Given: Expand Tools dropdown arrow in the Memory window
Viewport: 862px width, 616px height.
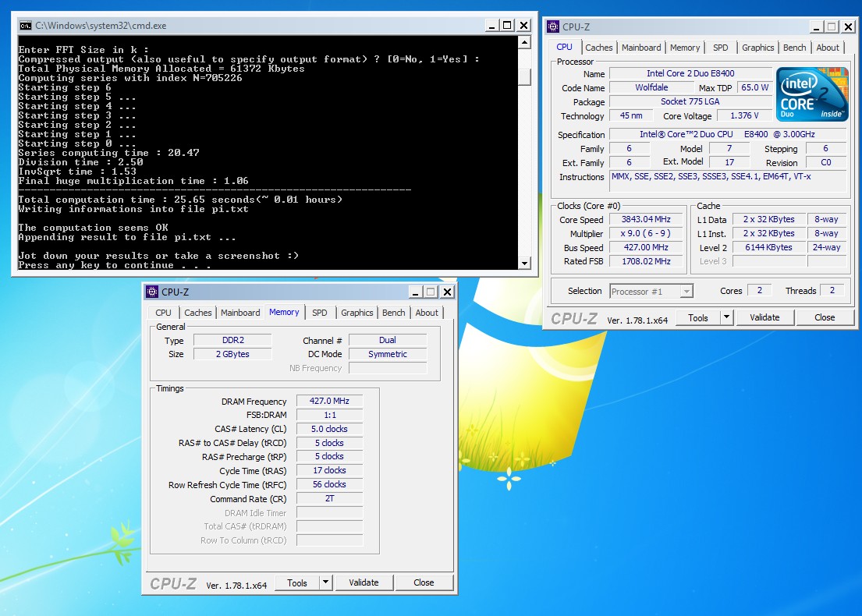Looking at the screenshot, I should [326, 582].
